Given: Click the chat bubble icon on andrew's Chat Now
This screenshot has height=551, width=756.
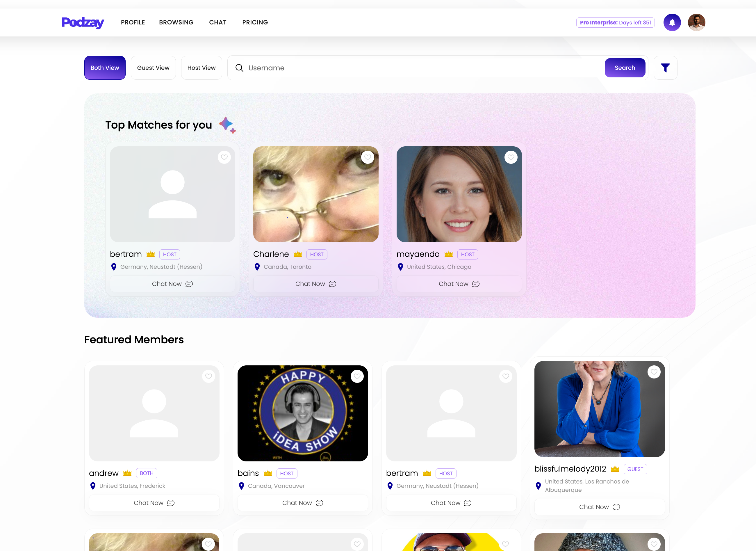Looking at the screenshot, I should pyautogui.click(x=171, y=503).
